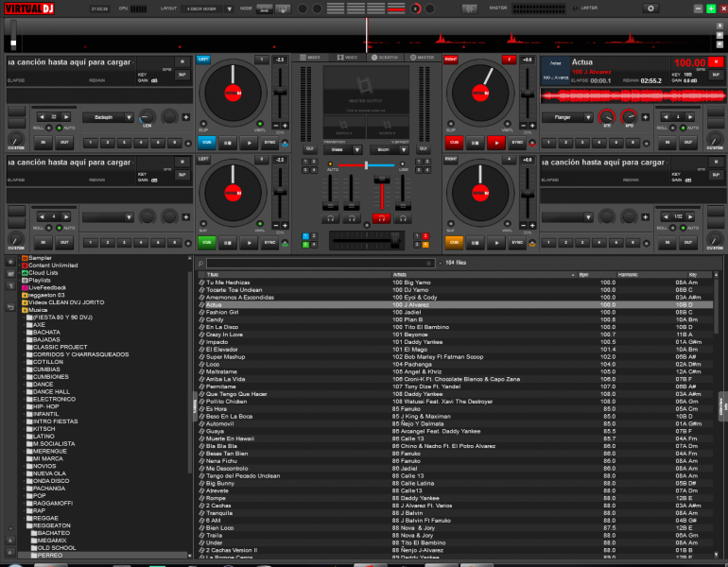This screenshot has height=567, width=728.
Task: Sort list by the Artista column header
Action: tap(484, 275)
